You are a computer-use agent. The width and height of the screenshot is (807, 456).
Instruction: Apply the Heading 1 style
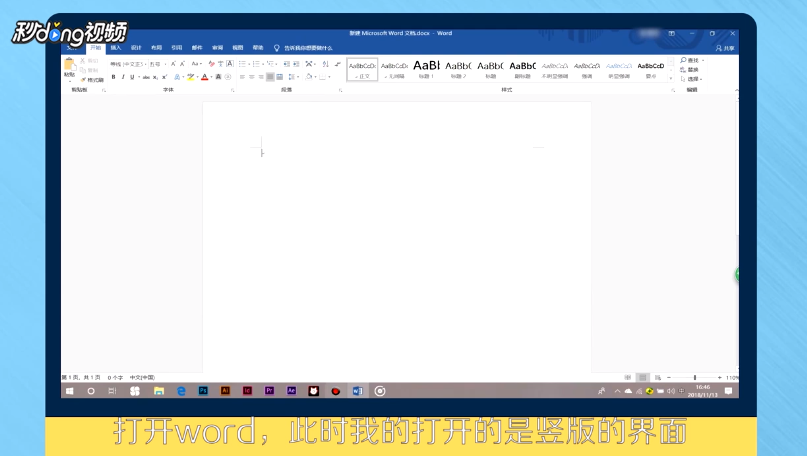point(426,69)
